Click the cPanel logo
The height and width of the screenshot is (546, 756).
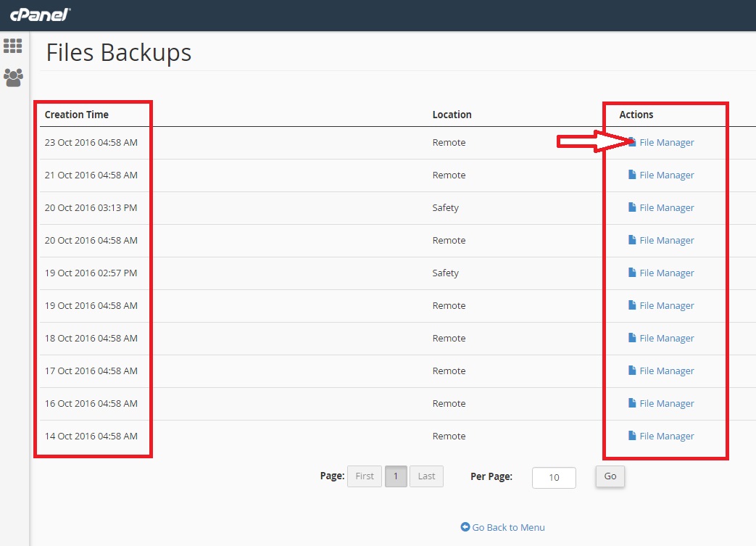click(x=41, y=15)
